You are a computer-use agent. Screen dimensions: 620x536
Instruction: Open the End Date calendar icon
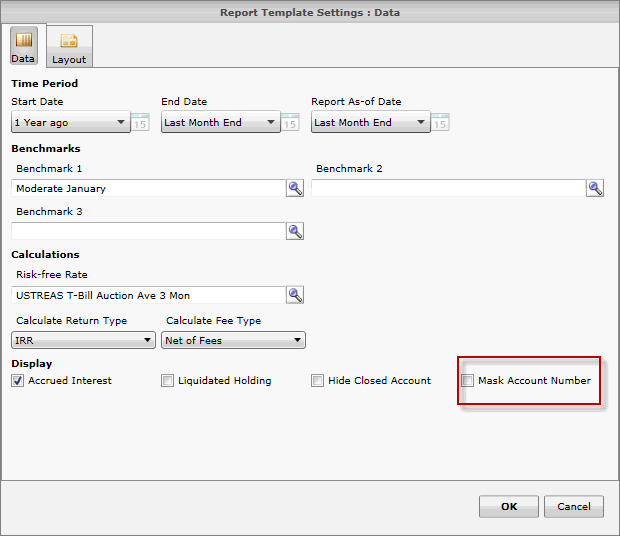(291, 122)
